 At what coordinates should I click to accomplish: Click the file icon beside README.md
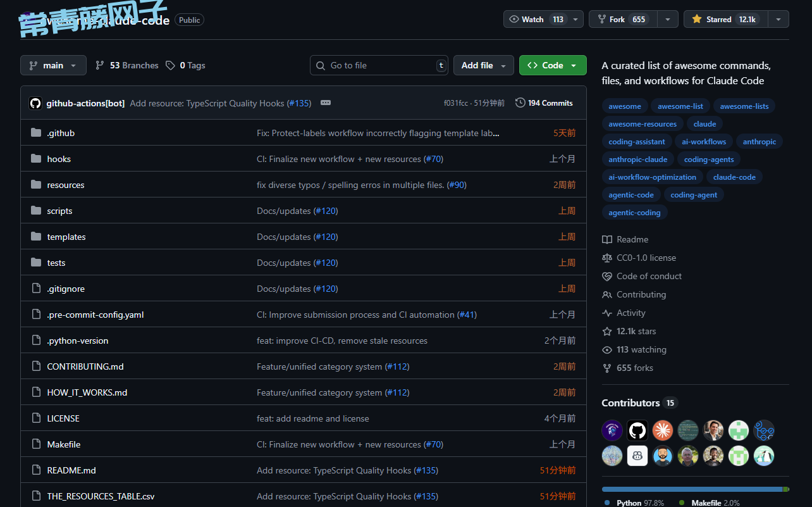[36, 470]
